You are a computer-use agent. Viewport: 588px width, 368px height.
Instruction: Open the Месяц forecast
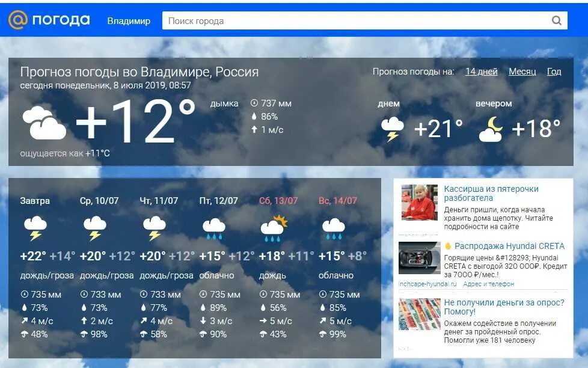pyautogui.click(x=522, y=72)
